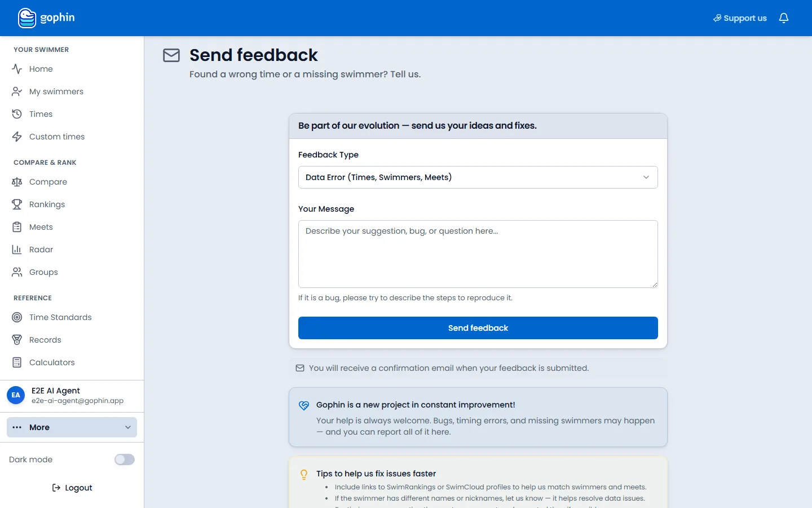Open Calculators page
This screenshot has height=508, width=812.
(x=72, y=362)
